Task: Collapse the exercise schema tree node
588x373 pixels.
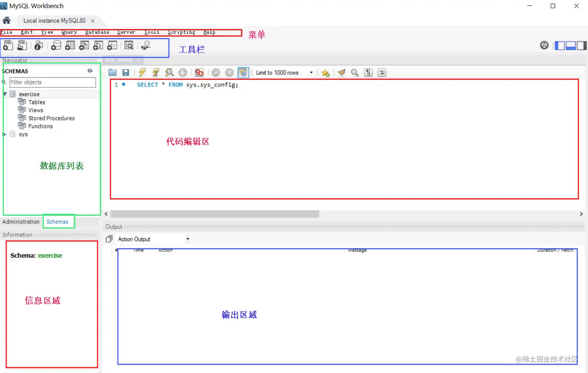Action: coord(5,94)
